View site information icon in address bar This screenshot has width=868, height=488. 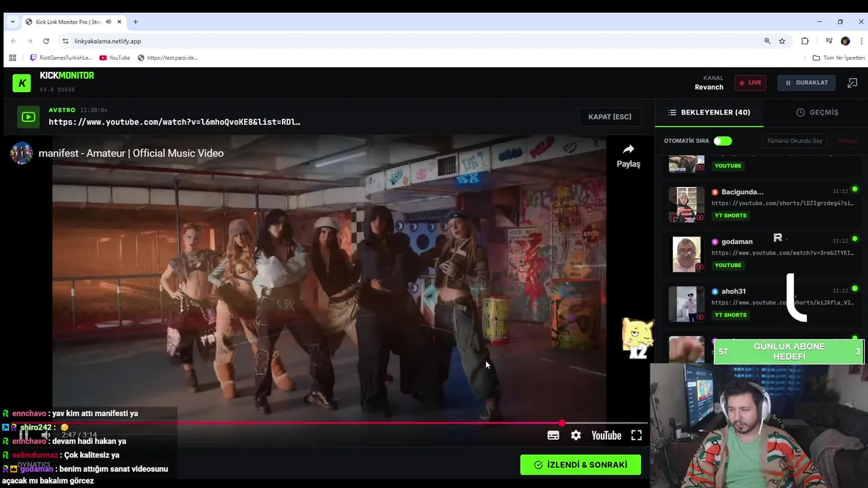(x=65, y=41)
